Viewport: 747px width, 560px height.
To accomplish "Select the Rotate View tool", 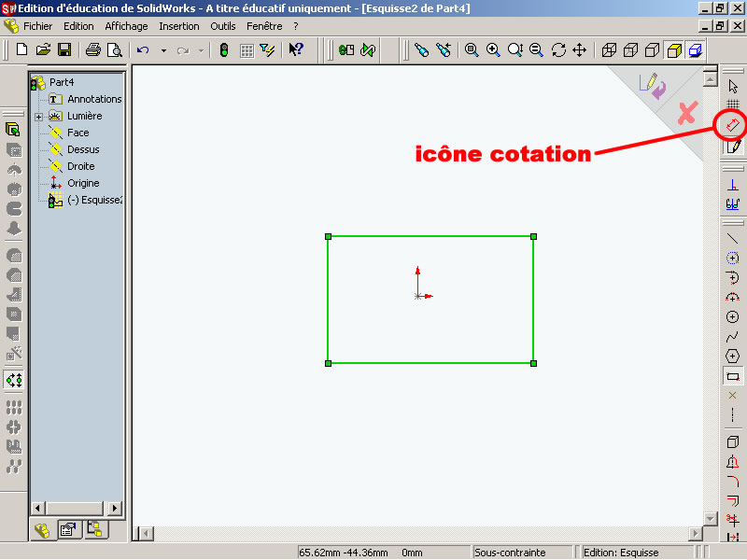I will pos(557,49).
